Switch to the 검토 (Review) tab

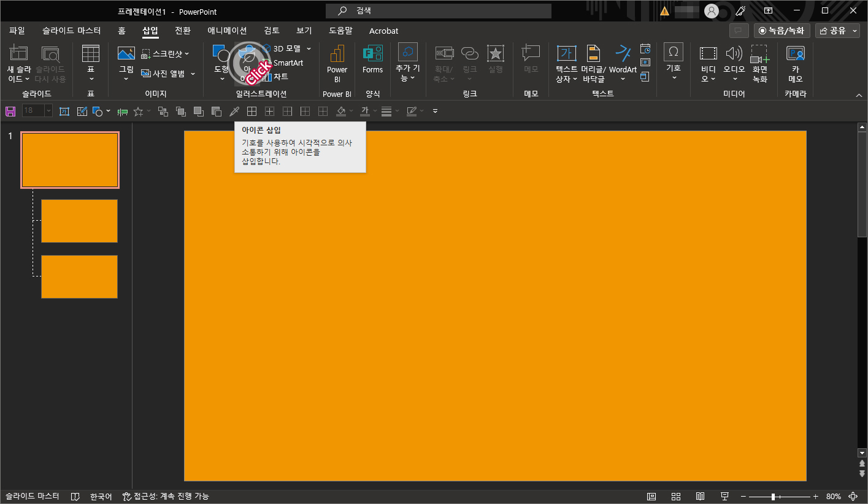[x=272, y=31]
